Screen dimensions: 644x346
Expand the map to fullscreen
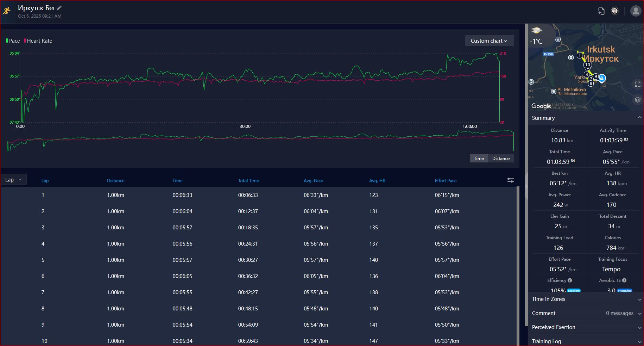point(637,84)
